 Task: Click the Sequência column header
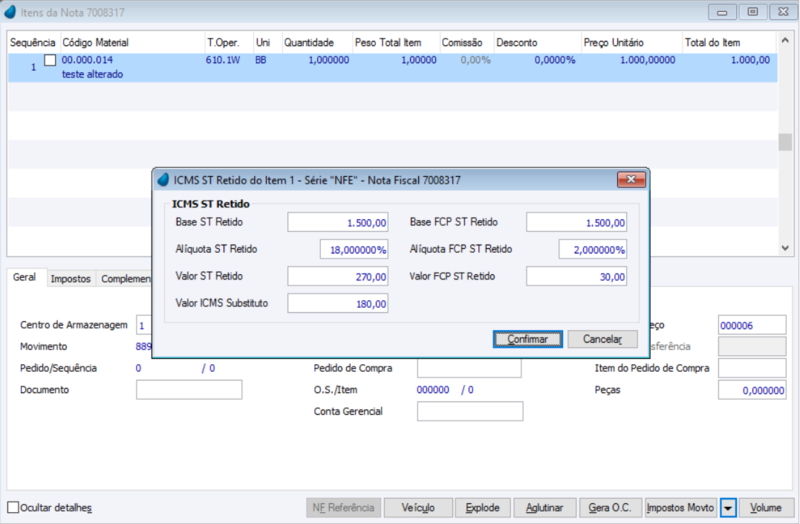point(33,42)
